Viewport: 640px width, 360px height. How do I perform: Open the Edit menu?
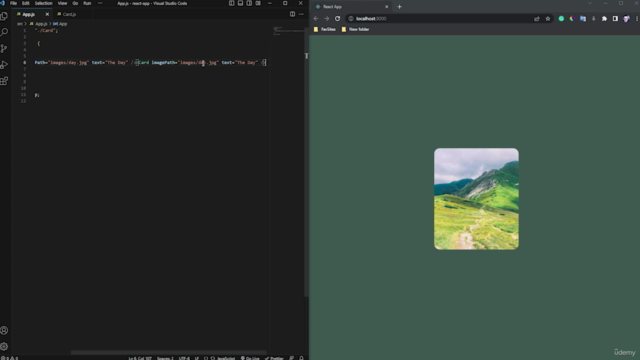(x=26, y=3)
